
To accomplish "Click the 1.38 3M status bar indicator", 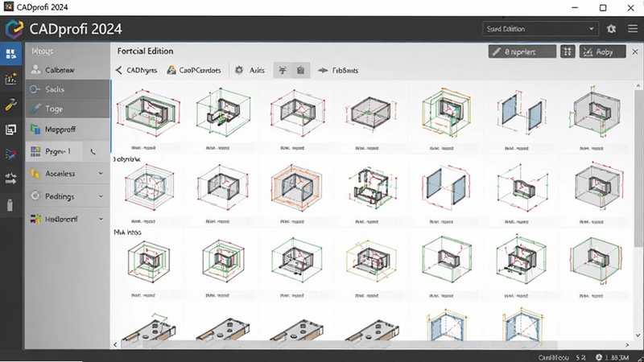I will [612, 357].
